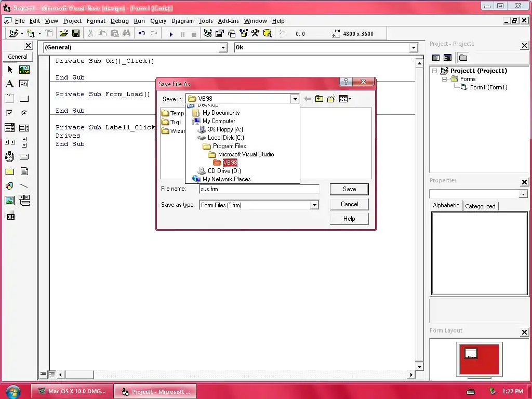532x399 pixels.
Task: Open the (General) object dropdown
Action: pyautogui.click(x=223, y=47)
